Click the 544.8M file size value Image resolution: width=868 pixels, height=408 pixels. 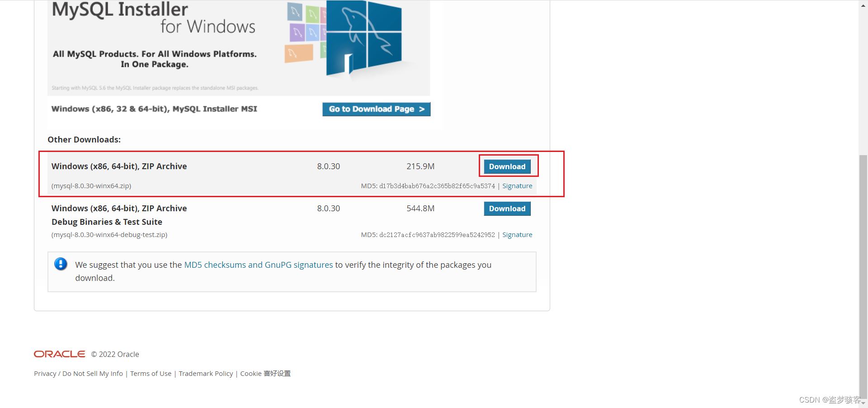[x=420, y=209]
